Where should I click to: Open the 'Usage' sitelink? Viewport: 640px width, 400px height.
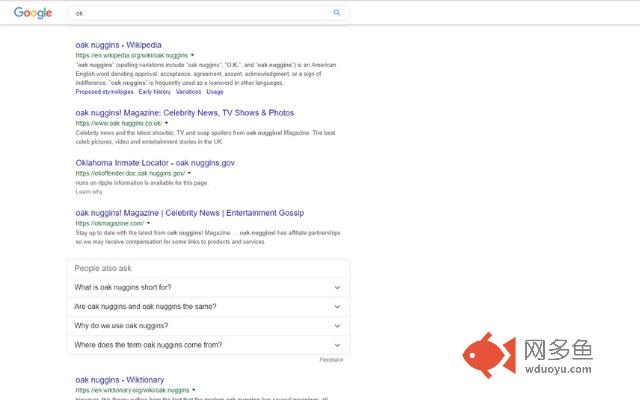click(215, 92)
